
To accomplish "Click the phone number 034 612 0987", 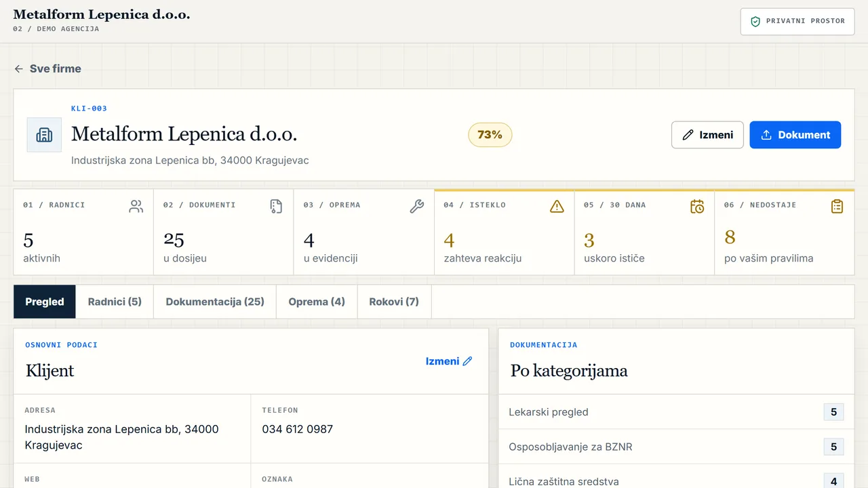I will click(298, 429).
